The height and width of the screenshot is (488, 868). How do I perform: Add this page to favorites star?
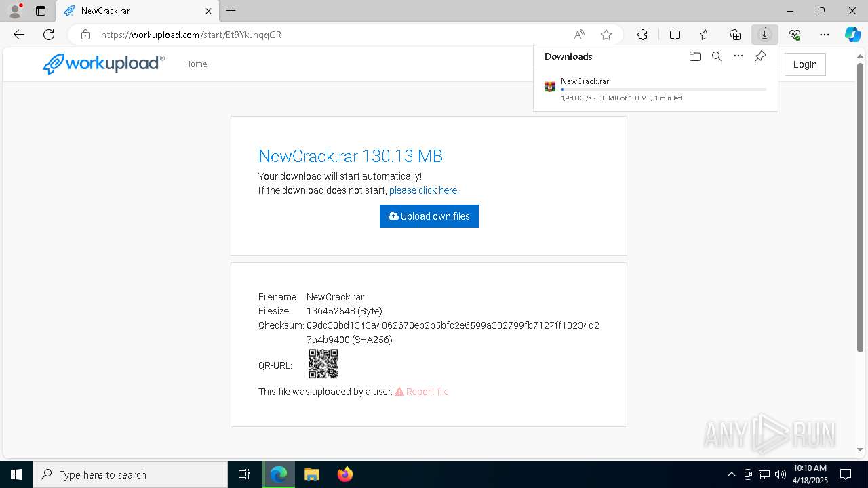coord(606,35)
